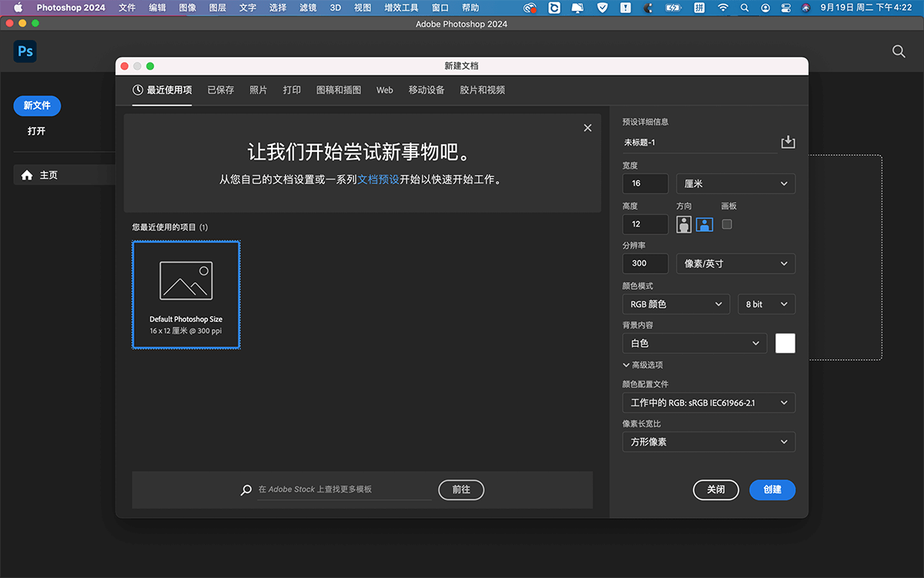Open the 白色 background contents dropdown
The image size is (924, 578).
point(695,344)
